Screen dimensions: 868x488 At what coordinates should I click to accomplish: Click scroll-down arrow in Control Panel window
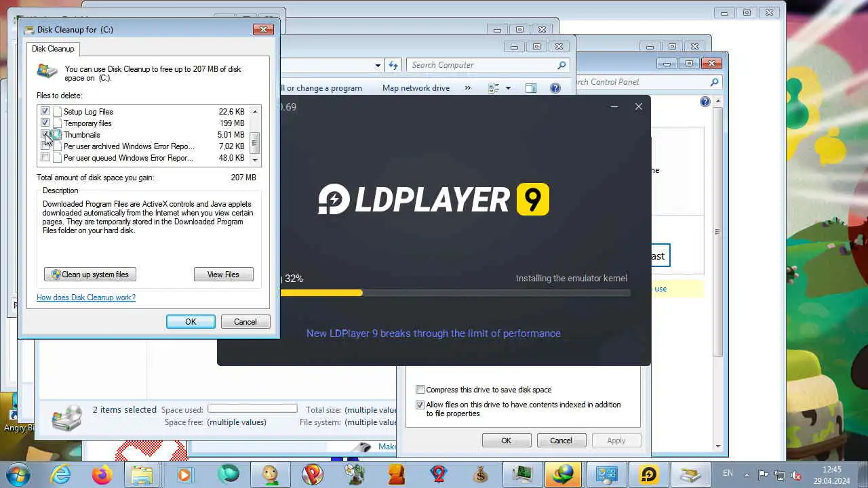[x=717, y=446]
